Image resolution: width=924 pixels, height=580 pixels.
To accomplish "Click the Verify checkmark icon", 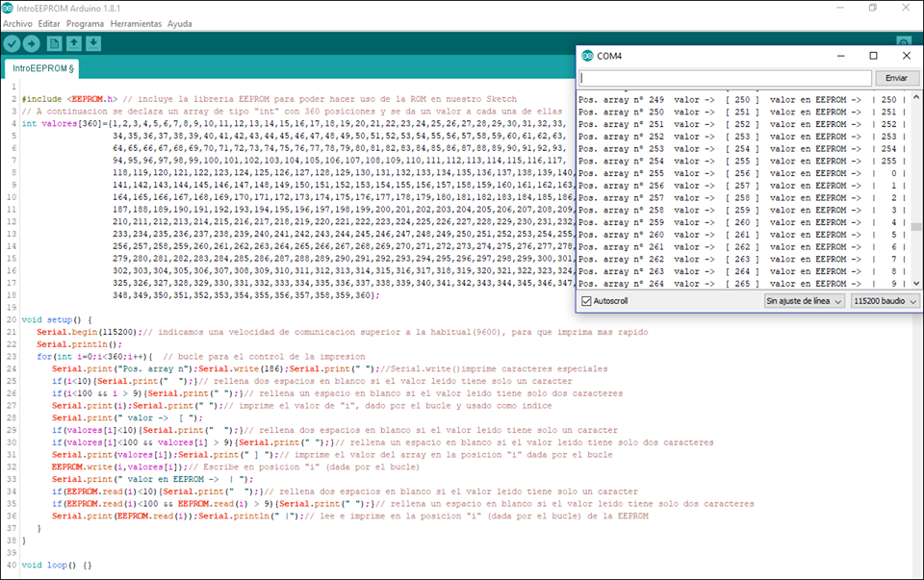I will tap(13, 43).
